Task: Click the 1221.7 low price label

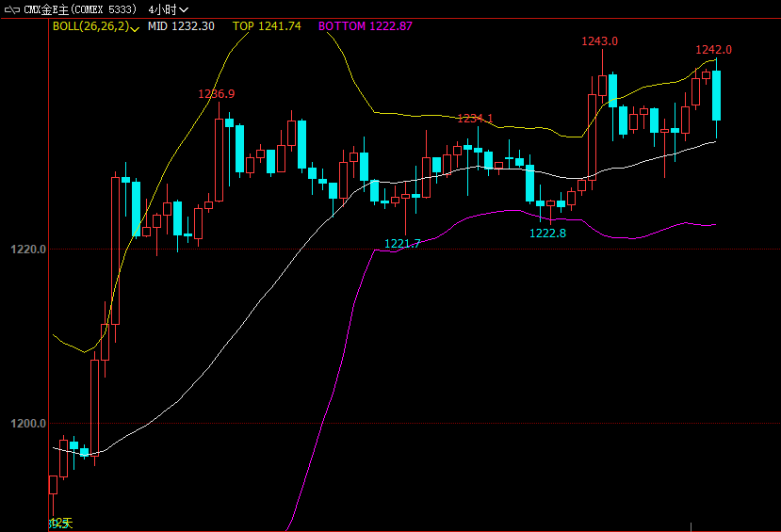Action: click(402, 243)
